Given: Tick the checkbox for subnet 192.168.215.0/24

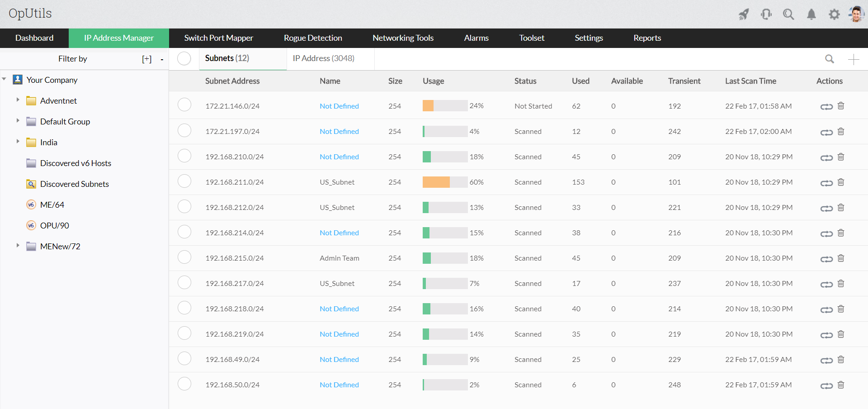Looking at the screenshot, I should point(184,257).
